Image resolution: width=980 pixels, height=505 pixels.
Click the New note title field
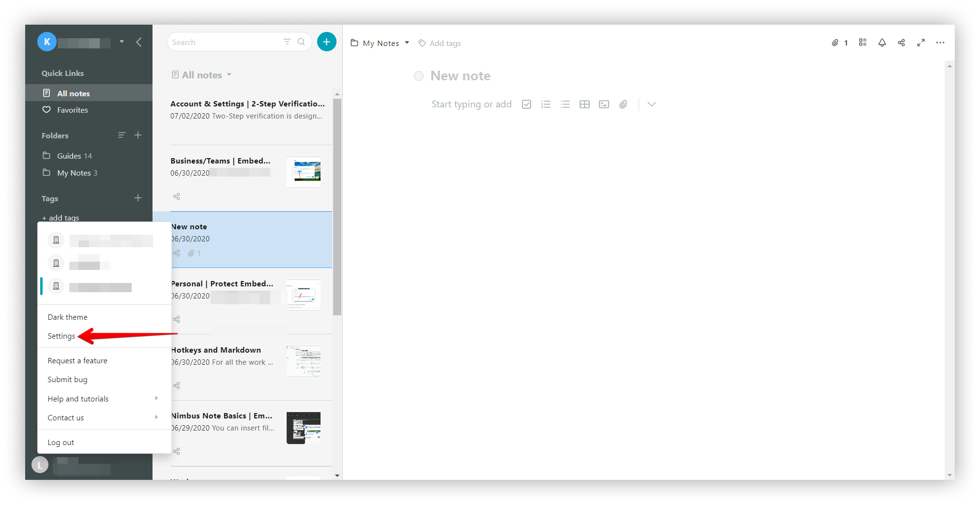pos(460,76)
